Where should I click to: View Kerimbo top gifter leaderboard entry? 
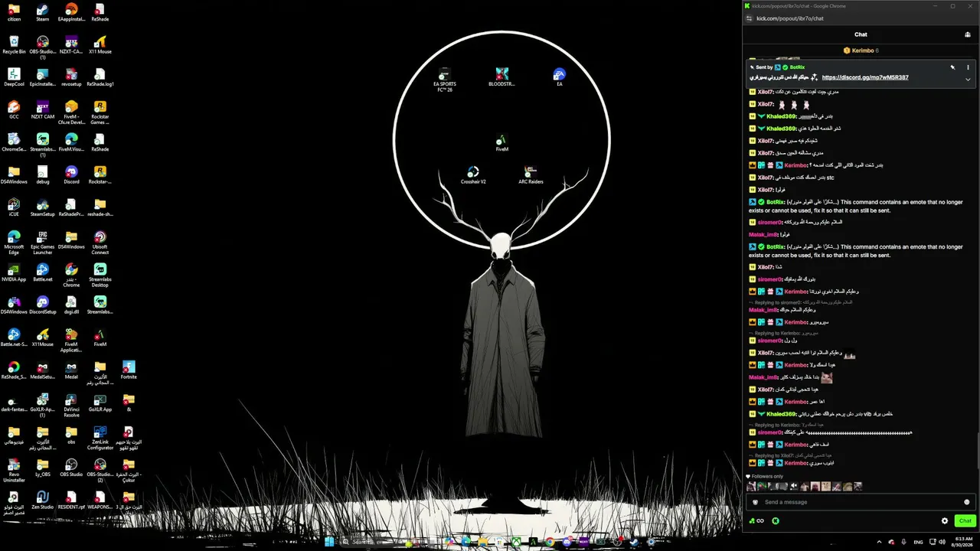click(x=861, y=51)
